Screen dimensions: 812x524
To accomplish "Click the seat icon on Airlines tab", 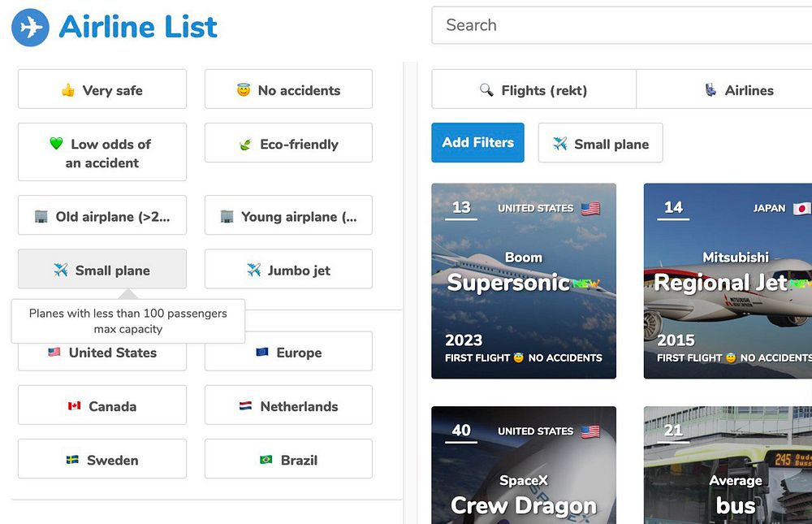I will [x=710, y=90].
